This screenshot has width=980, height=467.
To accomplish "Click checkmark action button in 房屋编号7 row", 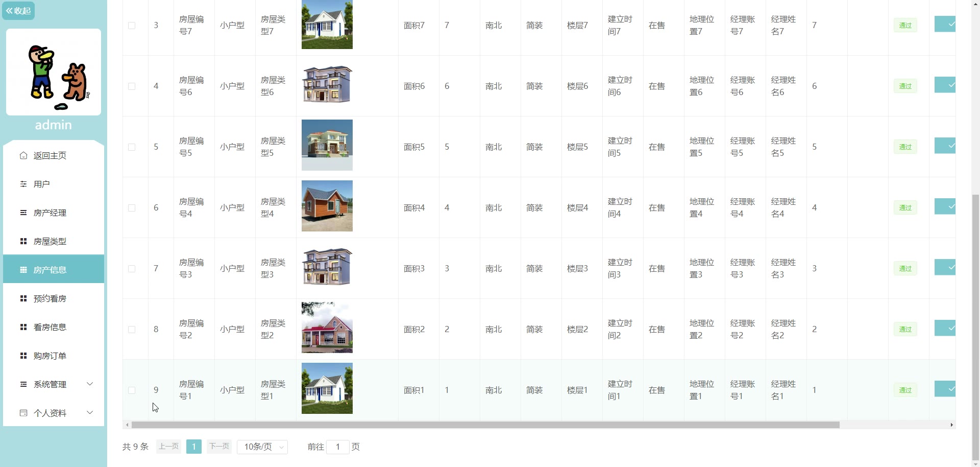I will pos(945,24).
